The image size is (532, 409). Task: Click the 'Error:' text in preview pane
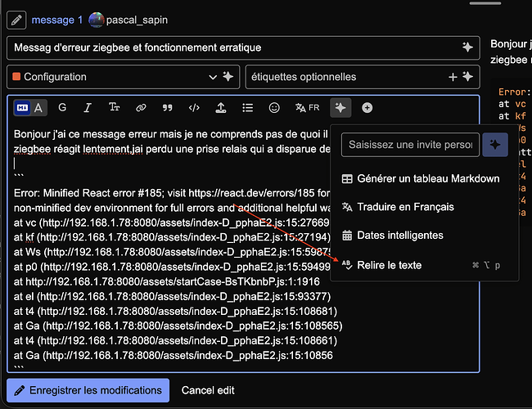click(514, 92)
